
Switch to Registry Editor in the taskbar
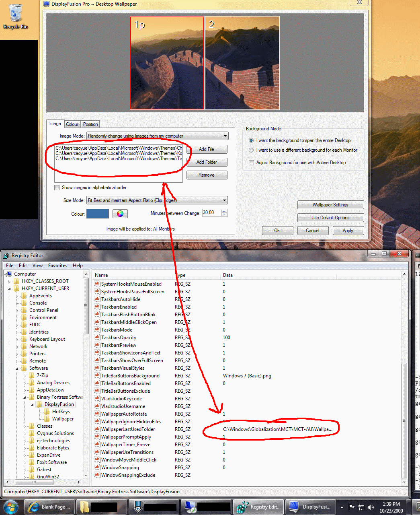tap(260, 507)
